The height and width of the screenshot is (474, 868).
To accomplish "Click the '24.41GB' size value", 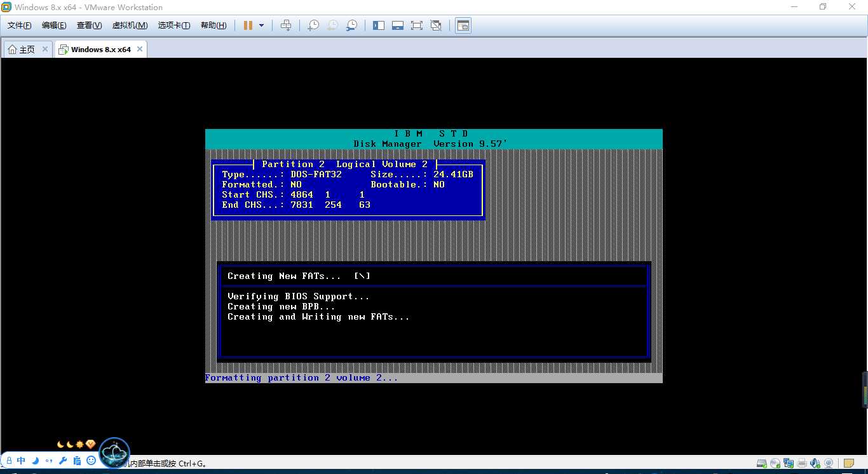I will coord(453,175).
